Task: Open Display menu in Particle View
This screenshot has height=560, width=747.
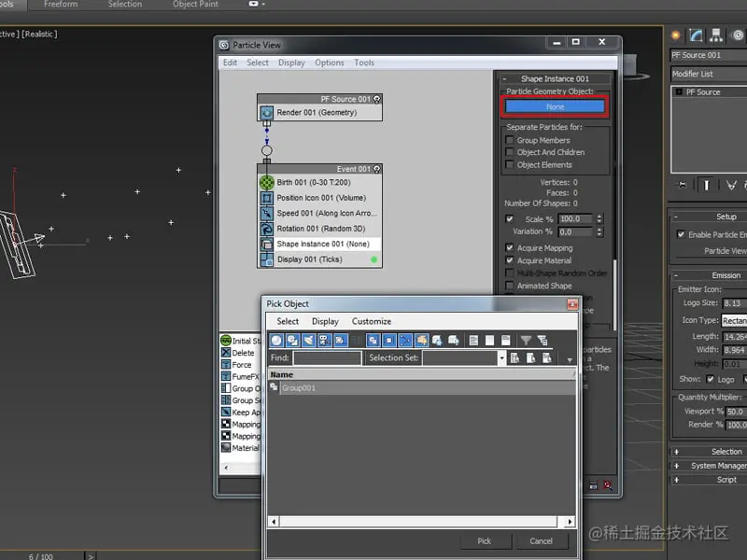Action: click(291, 63)
